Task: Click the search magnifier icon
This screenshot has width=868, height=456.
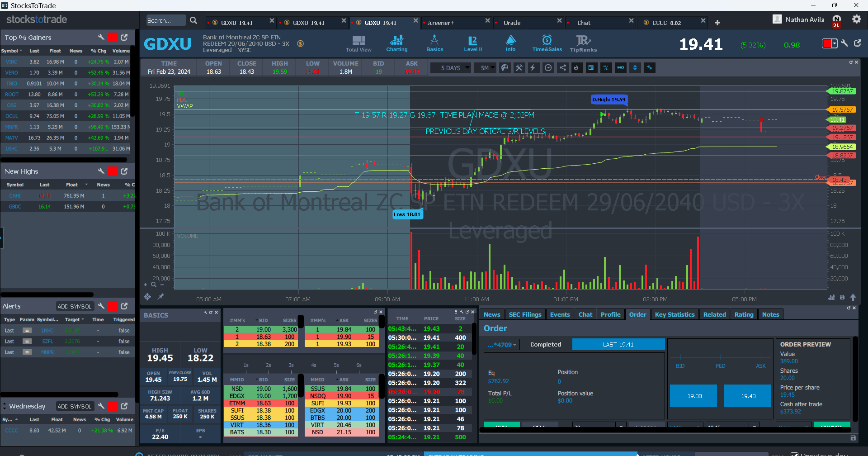Action: [x=193, y=20]
